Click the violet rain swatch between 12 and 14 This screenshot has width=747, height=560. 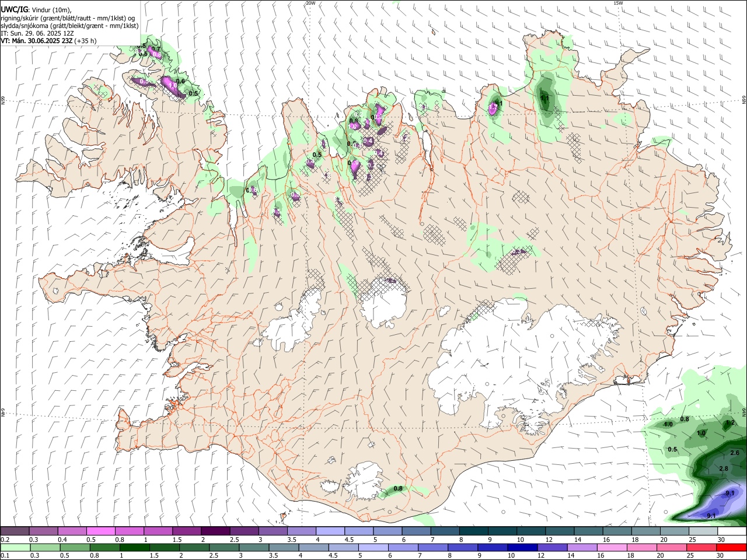pyautogui.click(x=553, y=547)
